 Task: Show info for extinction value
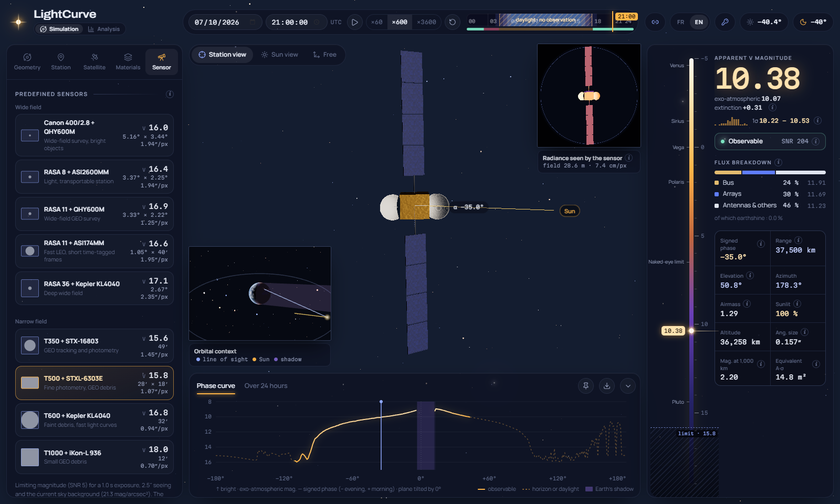[772, 108]
